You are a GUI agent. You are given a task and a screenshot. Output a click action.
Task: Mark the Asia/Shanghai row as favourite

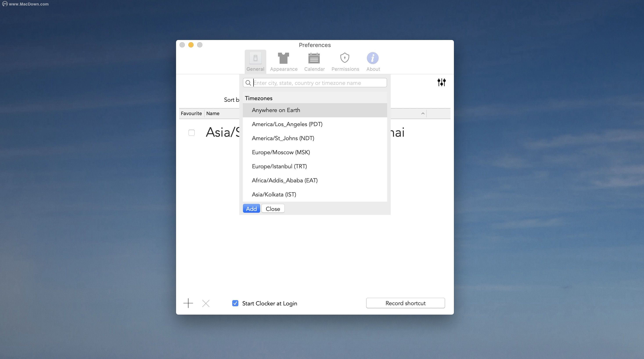coord(191,132)
